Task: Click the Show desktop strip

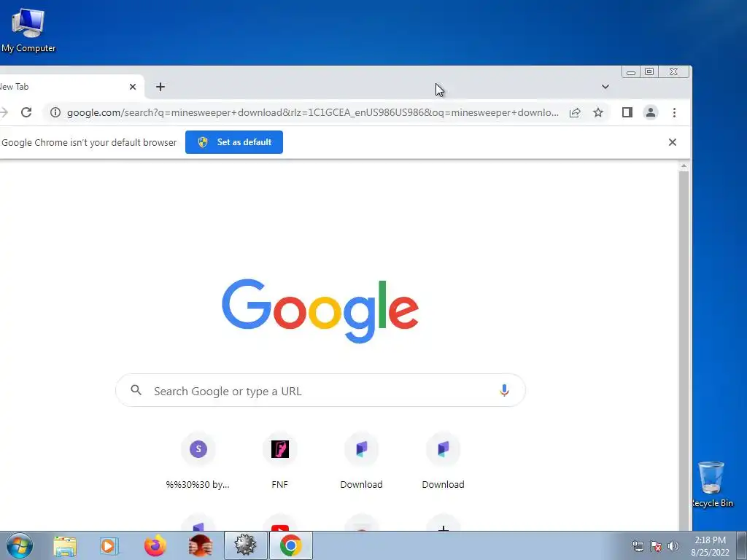Action: pyautogui.click(x=742, y=545)
